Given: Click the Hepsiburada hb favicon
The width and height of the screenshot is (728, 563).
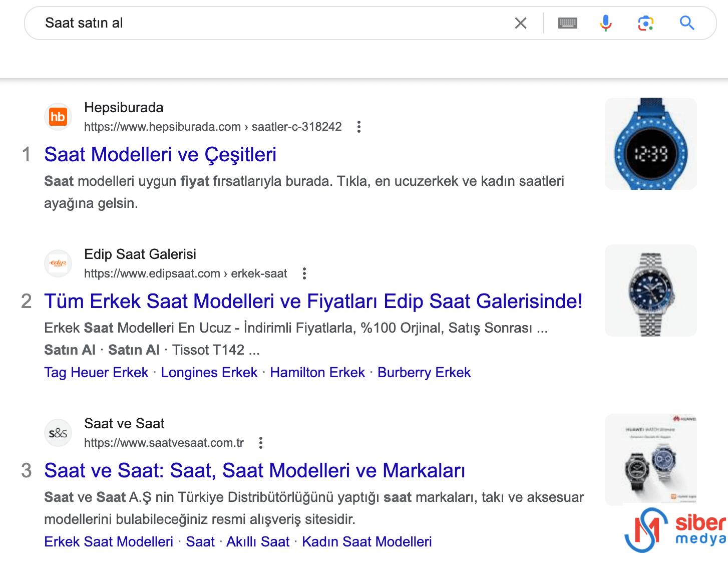Looking at the screenshot, I should [x=58, y=117].
